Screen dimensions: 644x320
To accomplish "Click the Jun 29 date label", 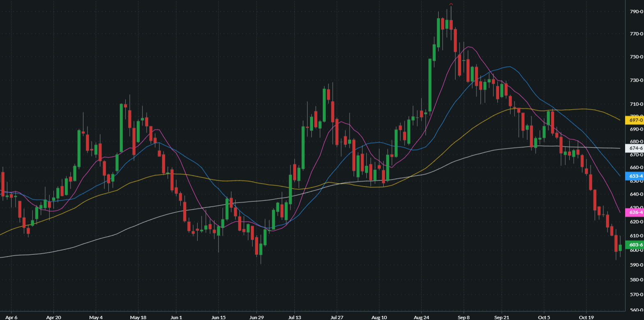I will click(x=256, y=317).
